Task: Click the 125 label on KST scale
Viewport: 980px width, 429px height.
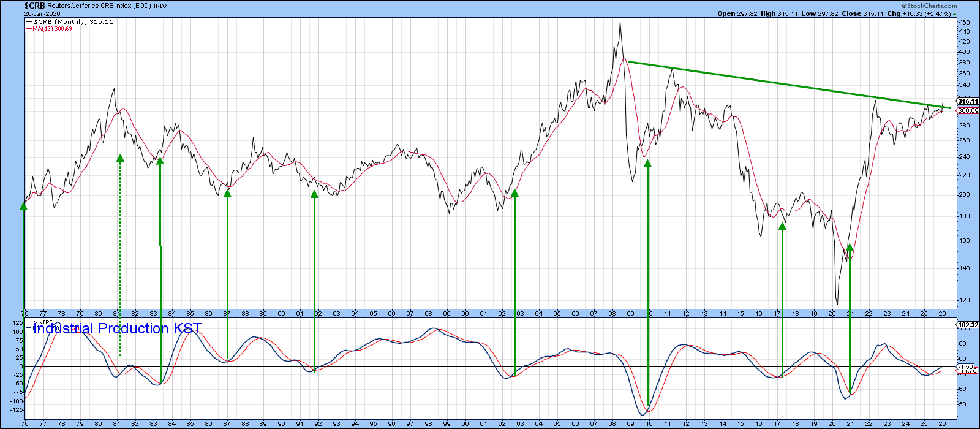Action: pyautogui.click(x=18, y=323)
